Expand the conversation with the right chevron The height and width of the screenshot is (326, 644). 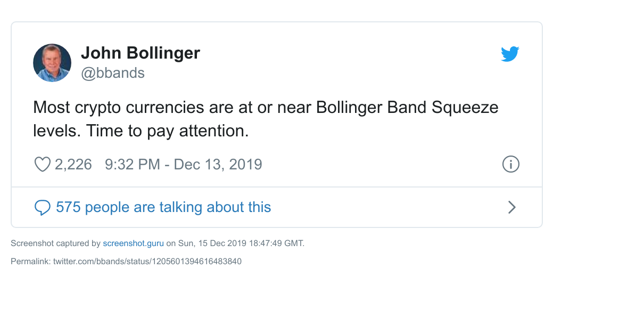point(512,207)
